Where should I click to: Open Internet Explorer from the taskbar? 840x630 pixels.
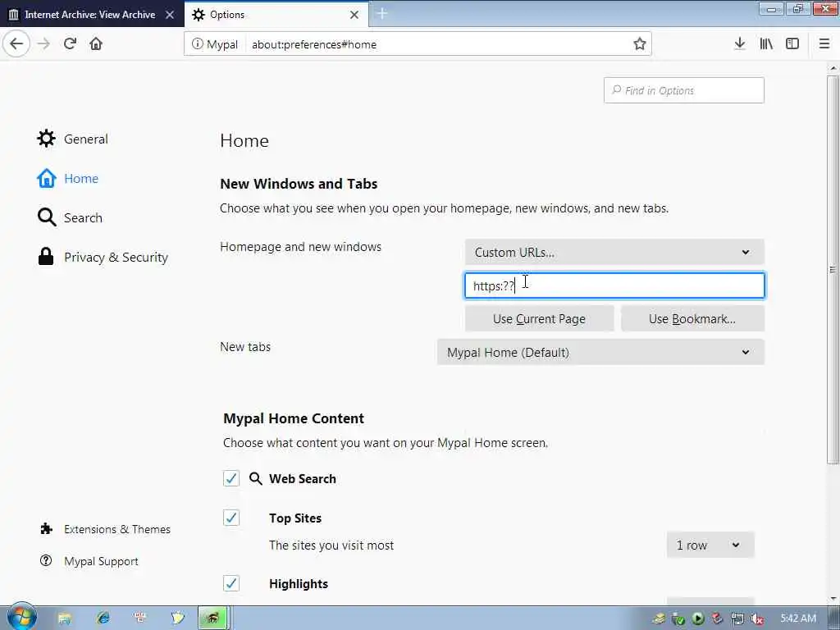point(103,619)
